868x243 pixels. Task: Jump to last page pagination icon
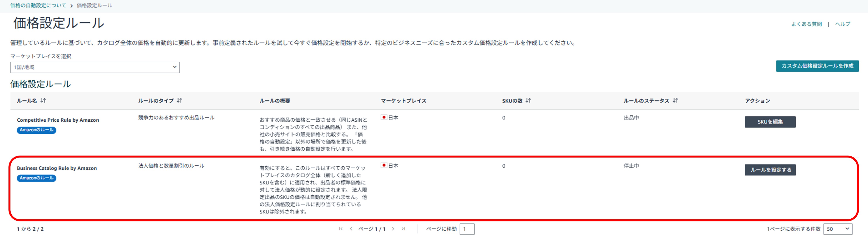coord(403,229)
